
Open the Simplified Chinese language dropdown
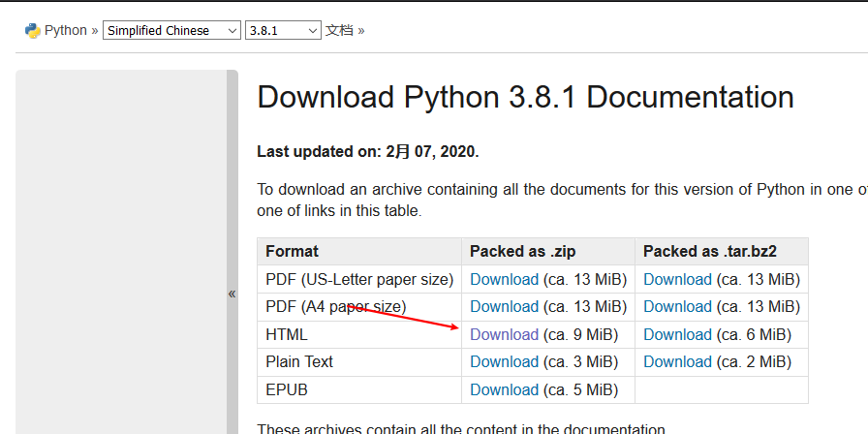click(x=171, y=30)
